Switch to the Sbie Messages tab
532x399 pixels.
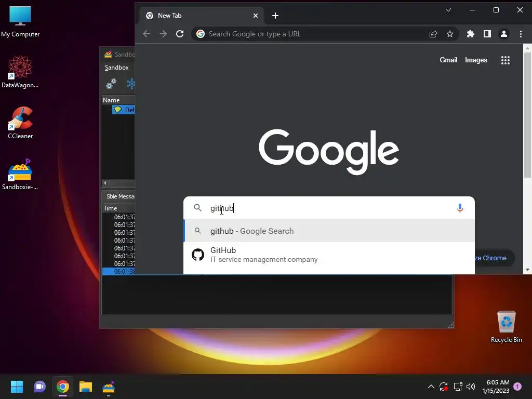(120, 196)
